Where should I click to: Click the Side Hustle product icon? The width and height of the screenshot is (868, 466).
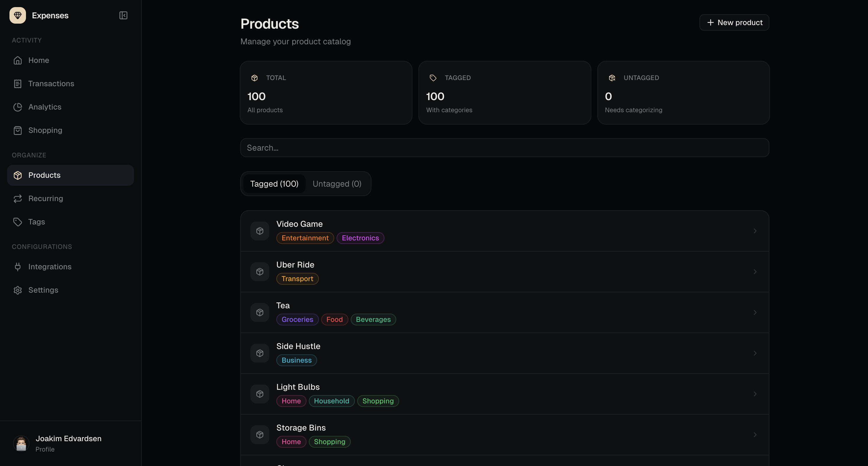(x=260, y=353)
